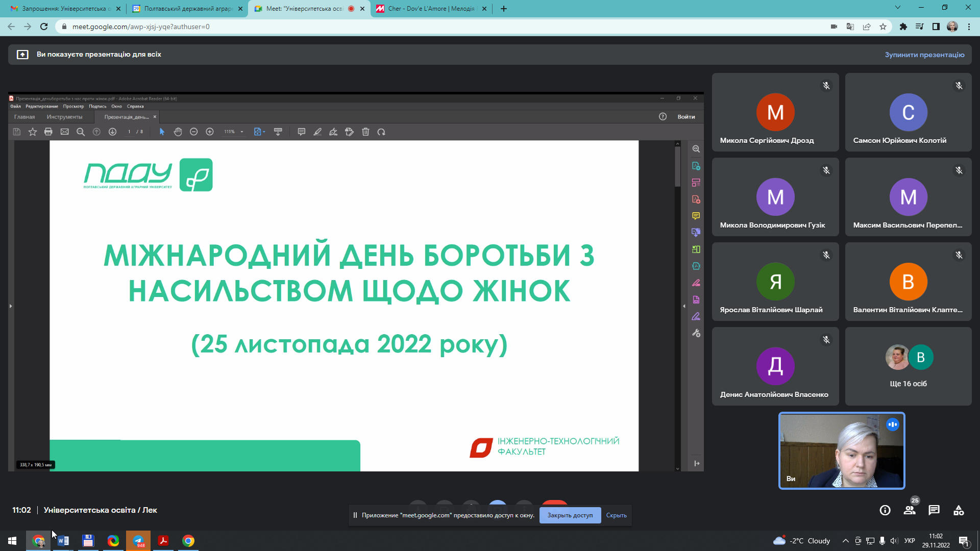The width and height of the screenshot is (980, 551).
Task: Click Export PDF icon in Acrobat side panel
Action: pos(696,166)
